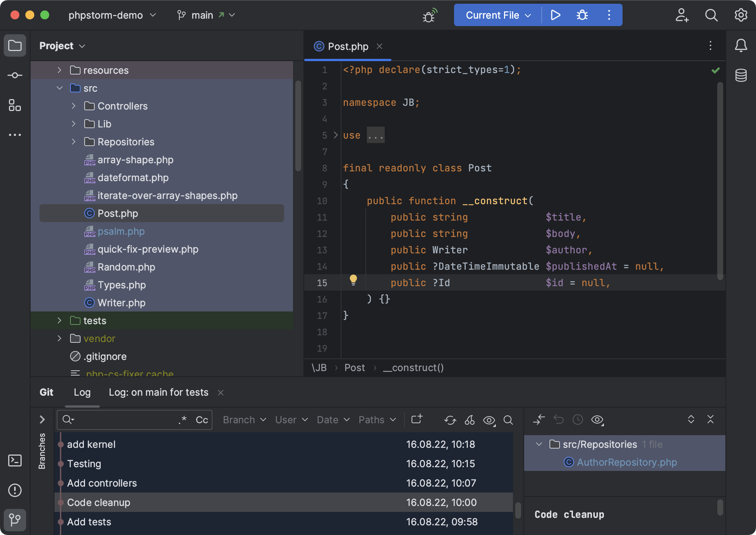Open the Project view selector dropdown
This screenshot has width=756, height=535.
point(62,45)
